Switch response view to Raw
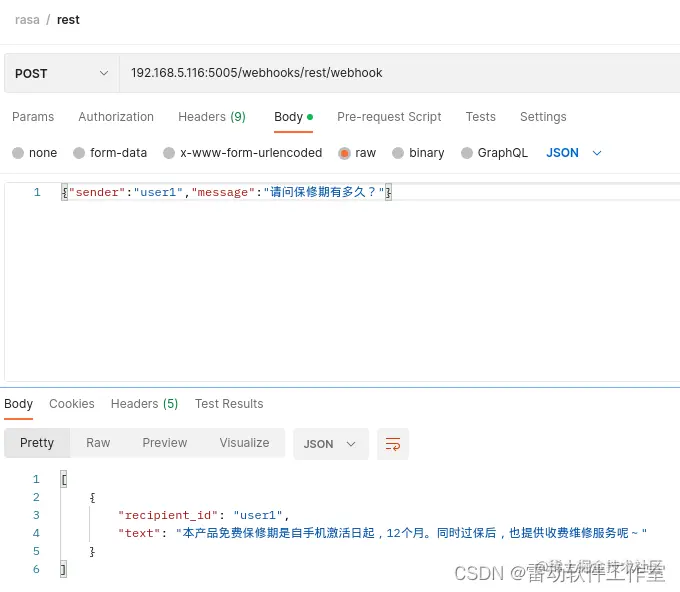Image resolution: width=680 pixels, height=592 pixels. [98, 443]
